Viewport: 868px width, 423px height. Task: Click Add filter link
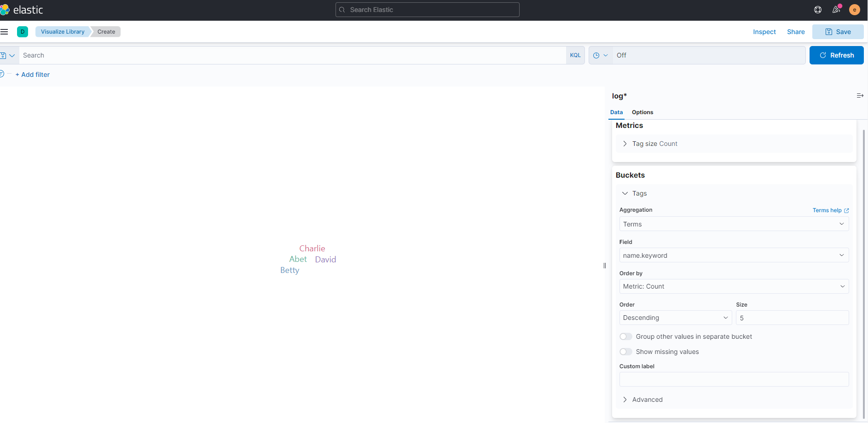tap(33, 75)
